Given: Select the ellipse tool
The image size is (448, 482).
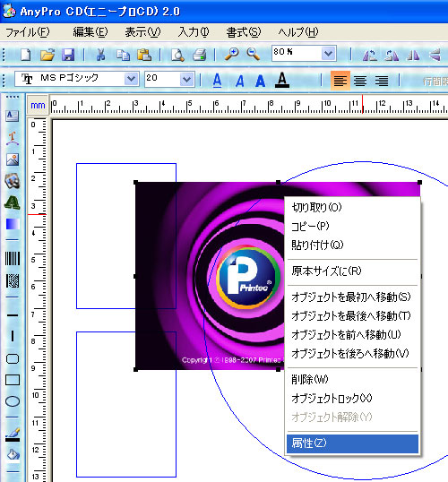Looking at the screenshot, I should [x=13, y=401].
